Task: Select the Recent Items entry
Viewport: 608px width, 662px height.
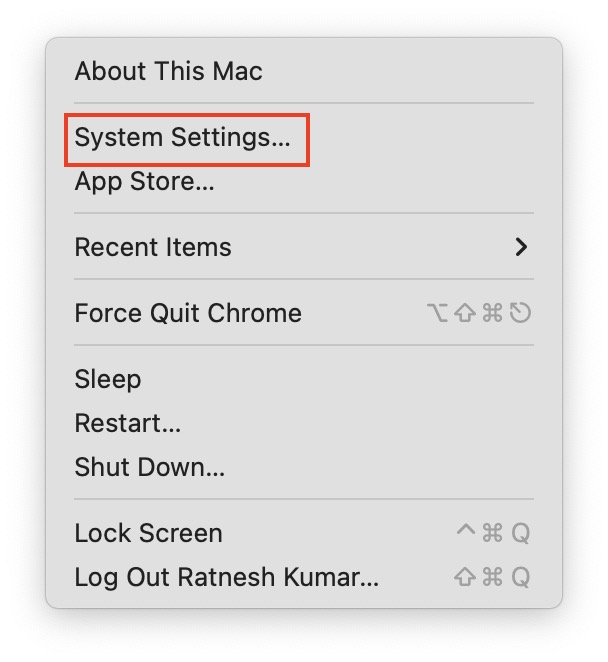Action: (153, 247)
